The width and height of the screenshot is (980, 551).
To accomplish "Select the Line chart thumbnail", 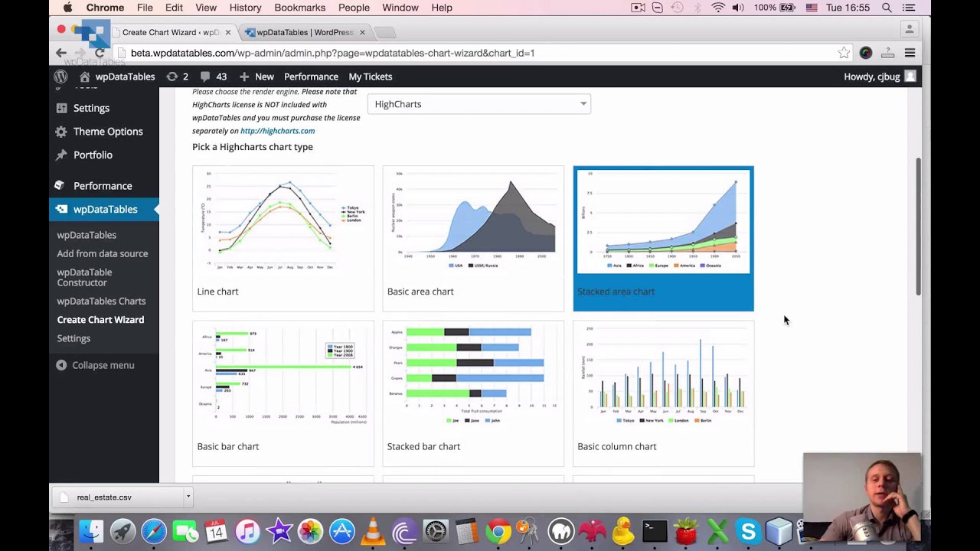I will 283,239.
